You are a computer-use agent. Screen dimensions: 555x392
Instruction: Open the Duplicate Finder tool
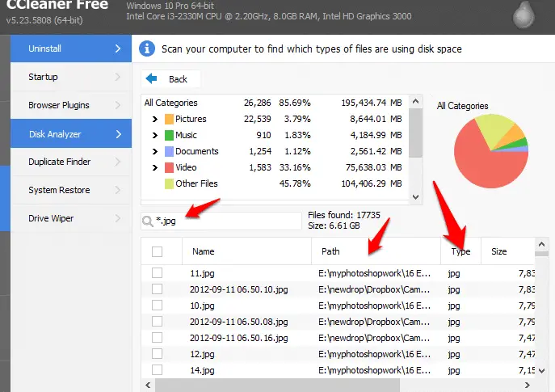pos(71,162)
